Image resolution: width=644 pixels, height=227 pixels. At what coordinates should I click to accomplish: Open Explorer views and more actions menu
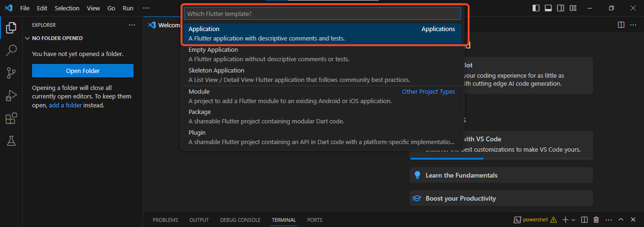(x=132, y=25)
